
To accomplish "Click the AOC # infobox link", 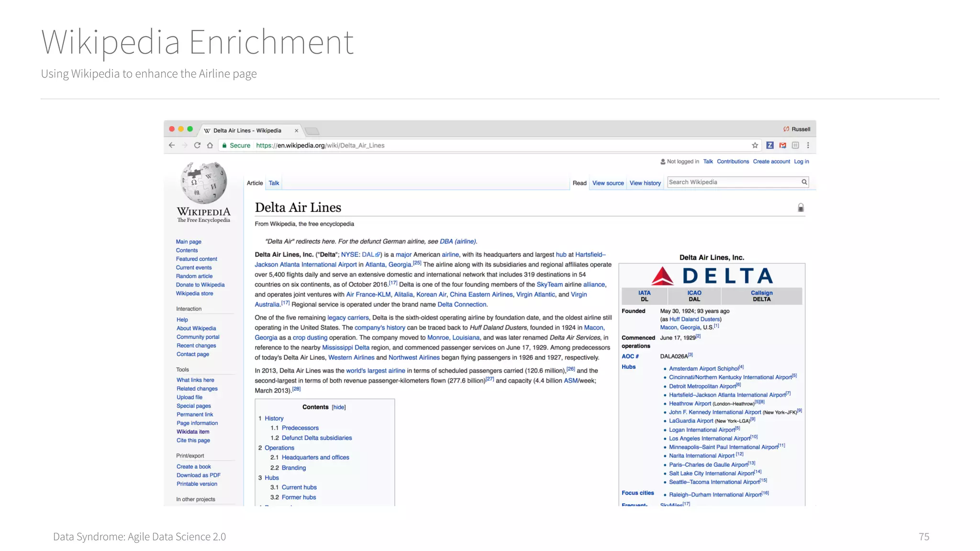I will [x=630, y=356].
